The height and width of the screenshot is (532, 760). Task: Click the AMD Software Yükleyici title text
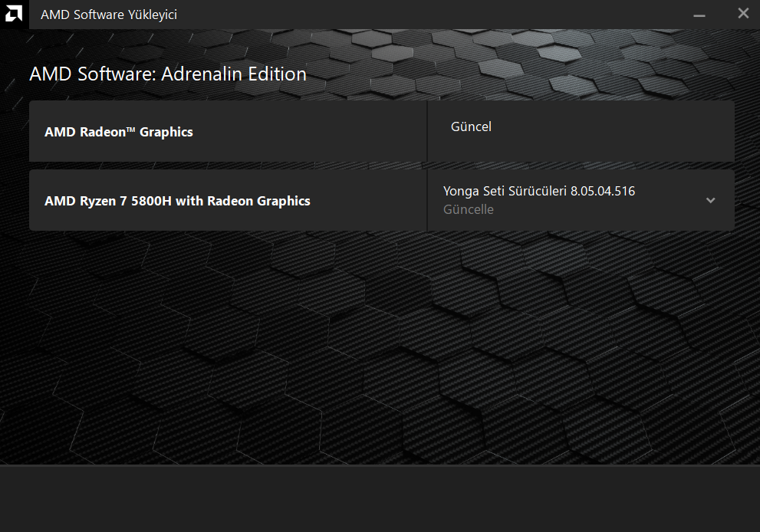pos(109,15)
